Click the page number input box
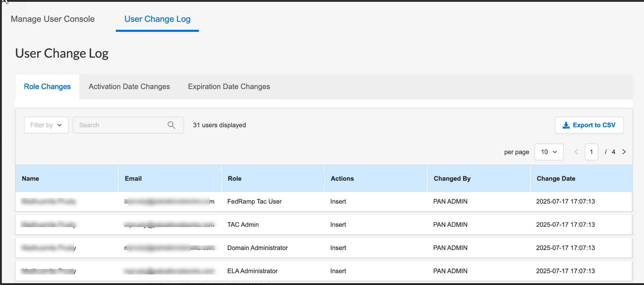The width and height of the screenshot is (644, 285). pos(591,152)
